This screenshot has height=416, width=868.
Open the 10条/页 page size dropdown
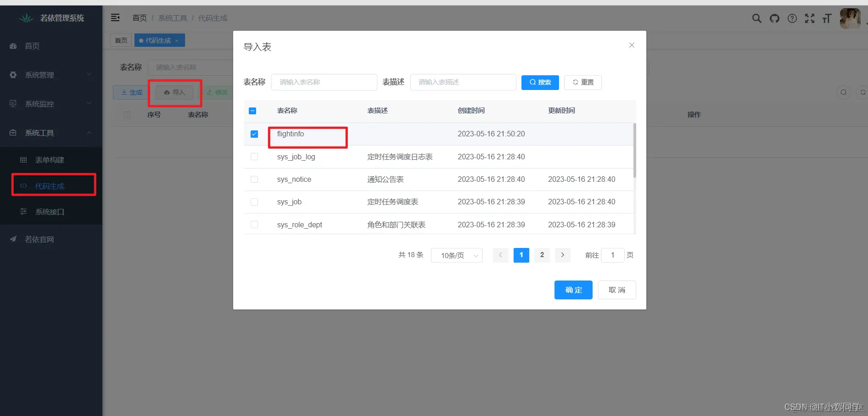tap(456, 255)
